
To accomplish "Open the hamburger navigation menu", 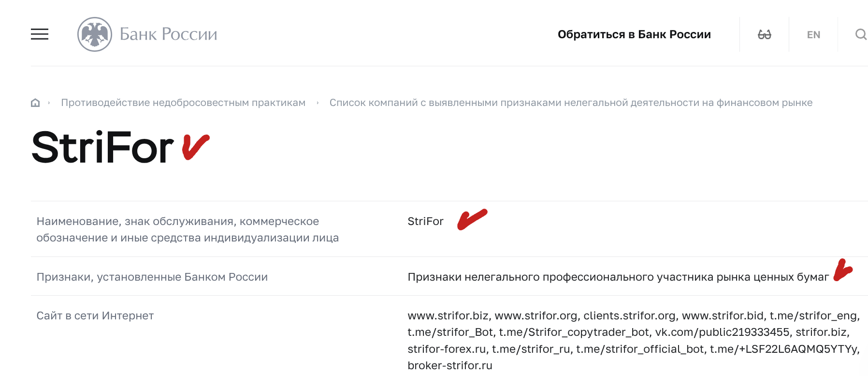I will [x=41, y=34].
